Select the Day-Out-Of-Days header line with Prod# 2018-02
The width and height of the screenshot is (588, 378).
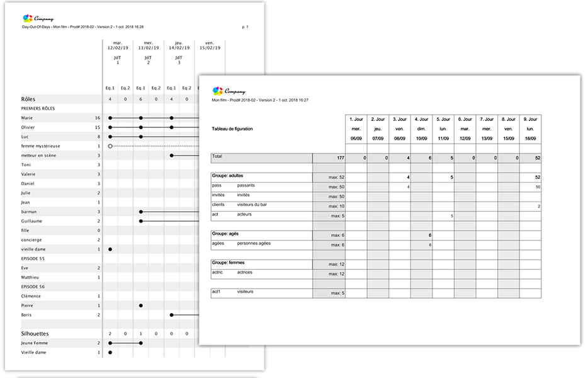[83, 27]
